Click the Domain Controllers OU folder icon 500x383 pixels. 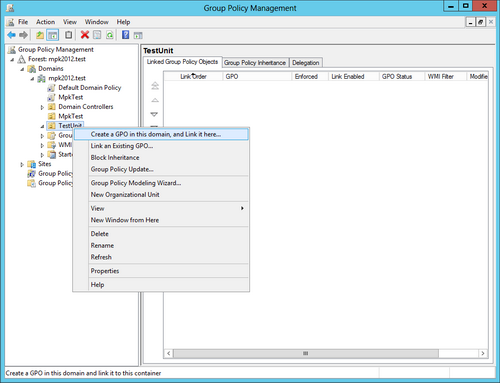pos(51,107)
